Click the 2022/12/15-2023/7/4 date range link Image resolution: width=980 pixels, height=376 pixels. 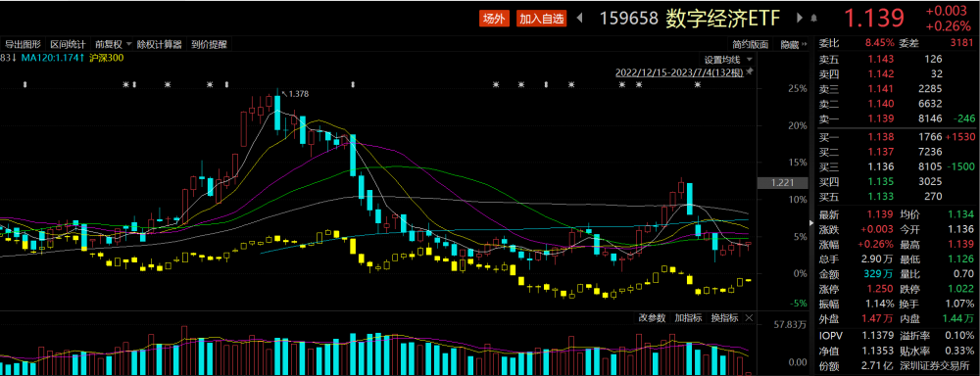(x=679, y=71)
